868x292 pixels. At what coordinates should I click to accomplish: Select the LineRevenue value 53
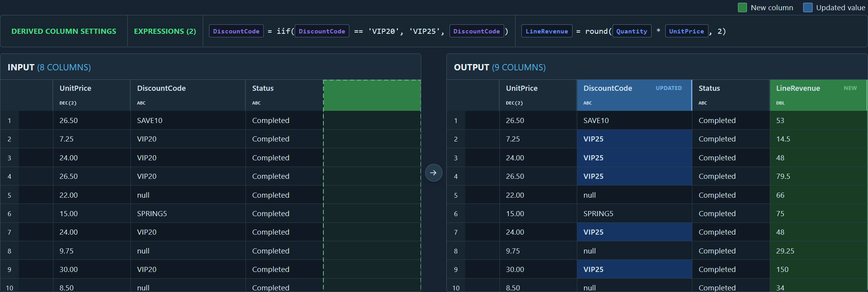818,120
